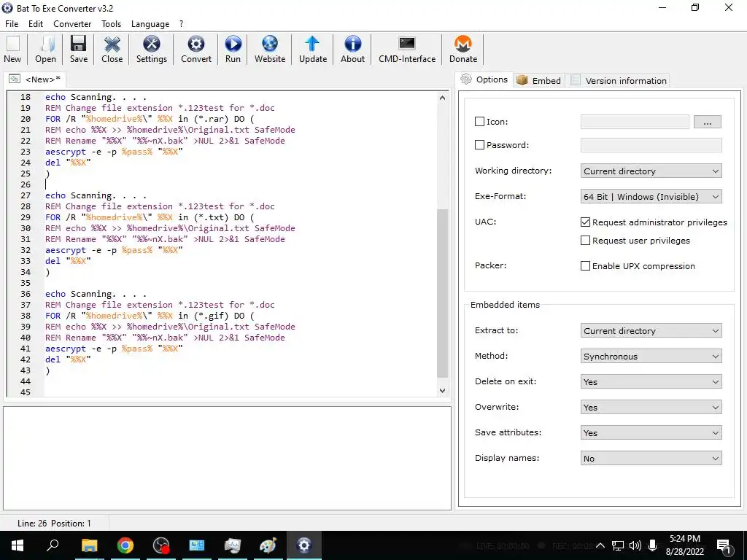Select the <New>* document tab
747x560 pixels.
click(35, 79)
